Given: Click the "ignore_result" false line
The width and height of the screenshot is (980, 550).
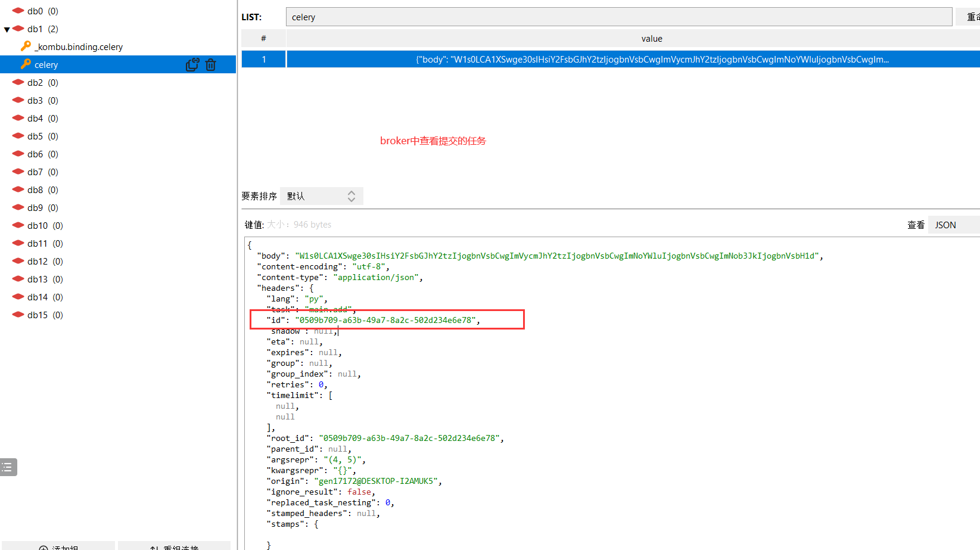Looking at the screenshot, I should click(321, 492).
